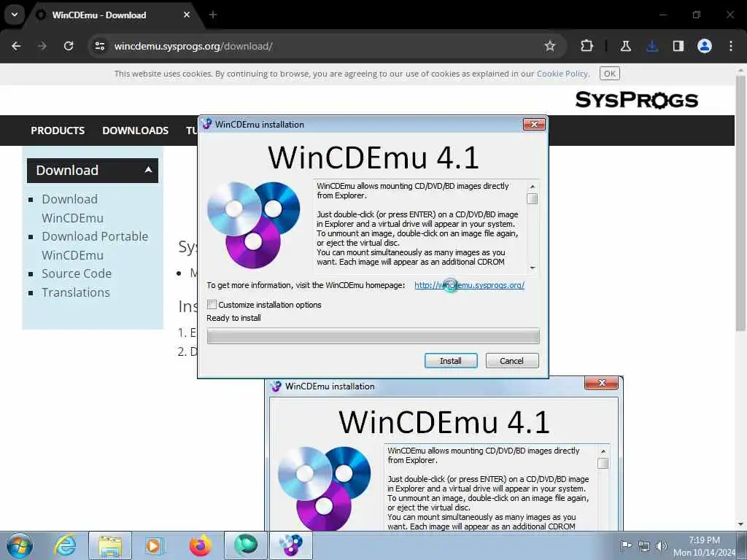This screenshot has width=747, height=560.
Task: Click the web page vertical scrollbar
Action: pos(740,203)
